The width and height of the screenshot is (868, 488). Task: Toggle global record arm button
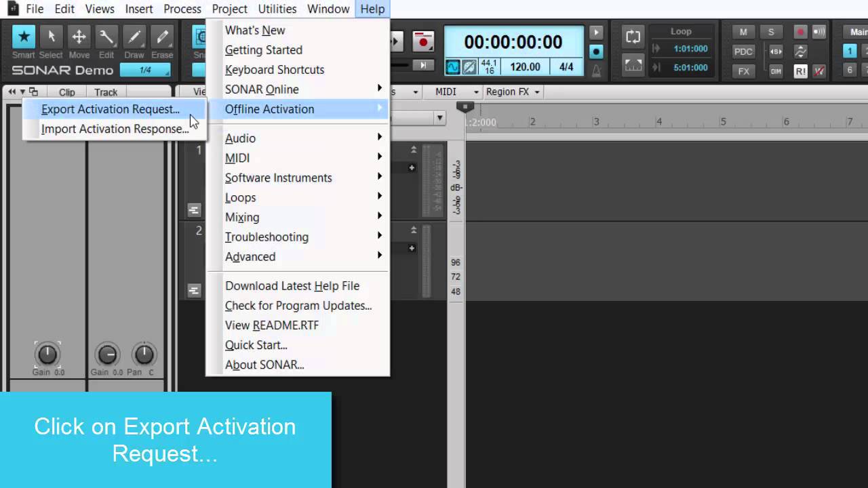pos(801,32)
